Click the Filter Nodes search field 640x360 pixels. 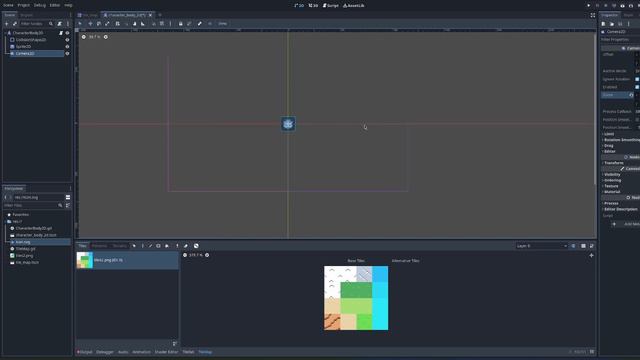[37, 24]
